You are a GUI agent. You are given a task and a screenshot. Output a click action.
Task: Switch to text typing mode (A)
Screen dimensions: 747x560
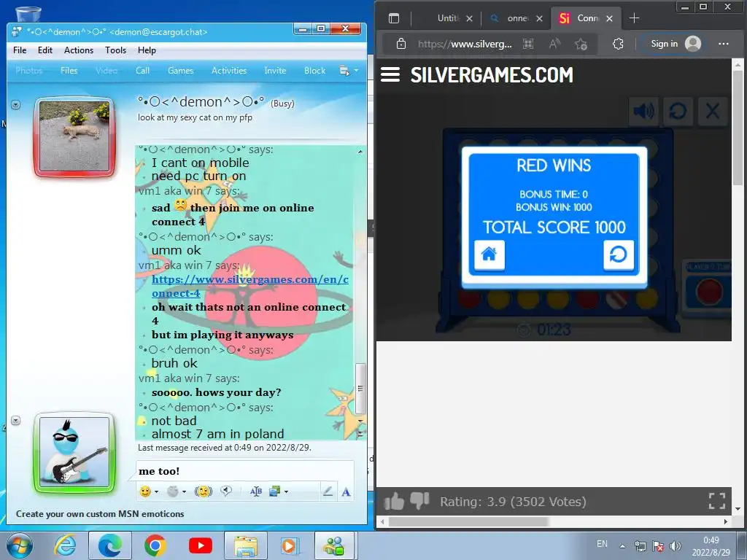347,492
